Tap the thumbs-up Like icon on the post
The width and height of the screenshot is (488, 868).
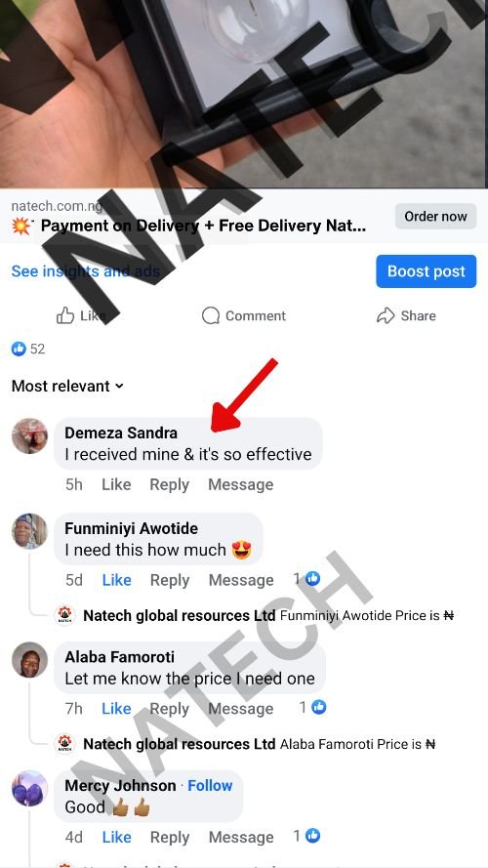coord(65,315)
